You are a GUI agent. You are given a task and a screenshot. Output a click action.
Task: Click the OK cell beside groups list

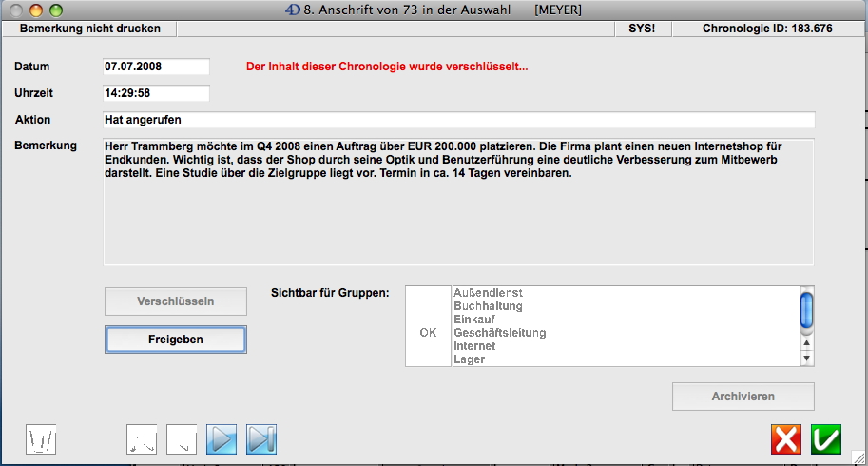tap(428, 333)
